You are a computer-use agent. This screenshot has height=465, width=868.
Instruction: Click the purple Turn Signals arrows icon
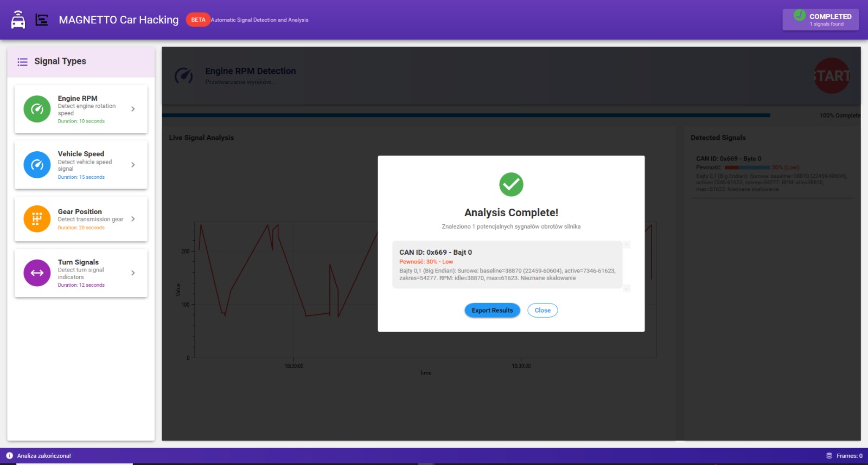[x=37, y=273]
